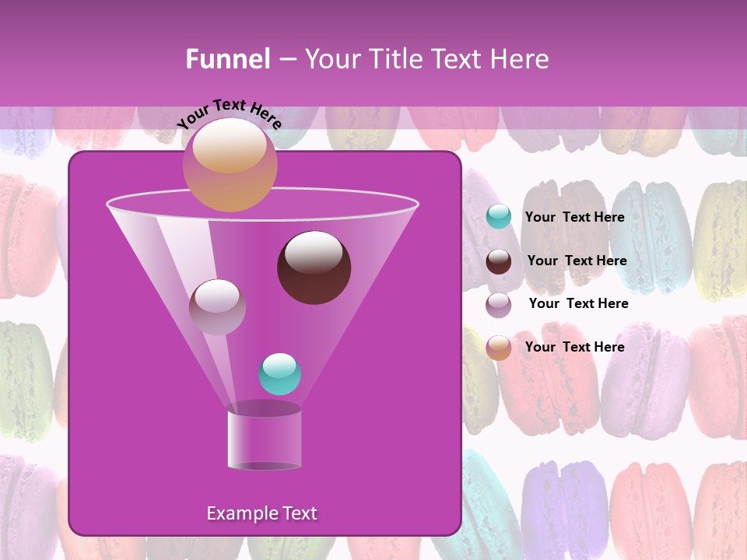Viewport: 747px width, 560px height.
Task: Click the purple rounded rectangle background
Action: coord(117,482)
